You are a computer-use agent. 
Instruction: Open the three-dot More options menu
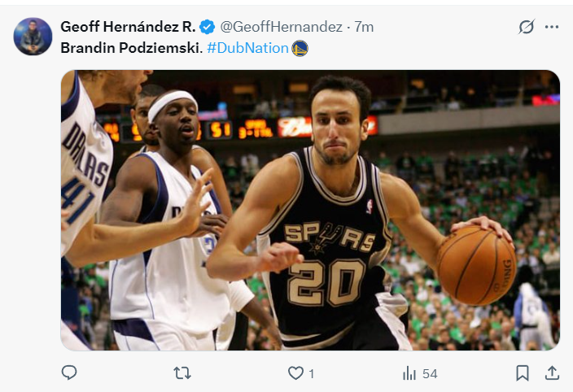pos(552,27)
